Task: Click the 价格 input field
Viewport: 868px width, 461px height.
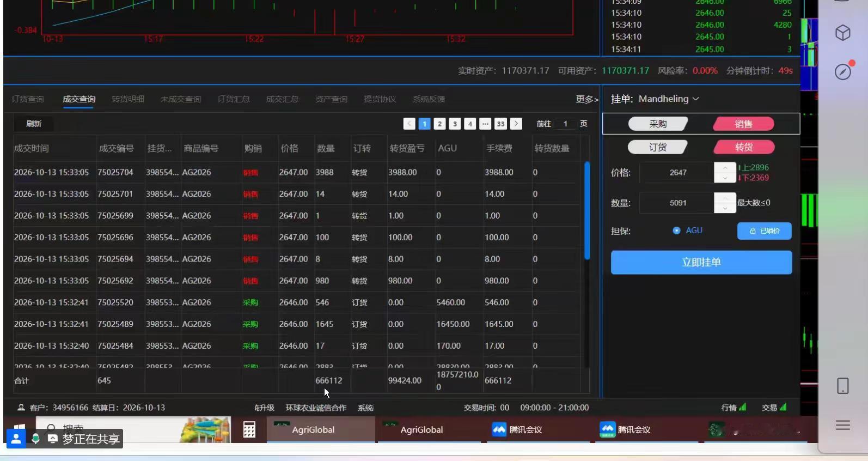Action: point(678,172)
